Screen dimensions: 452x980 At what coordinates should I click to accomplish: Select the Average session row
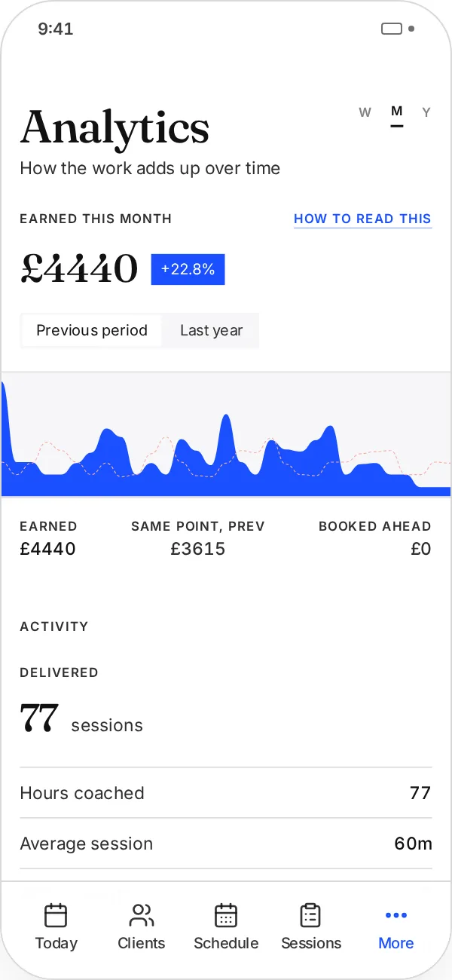[226, 843]
